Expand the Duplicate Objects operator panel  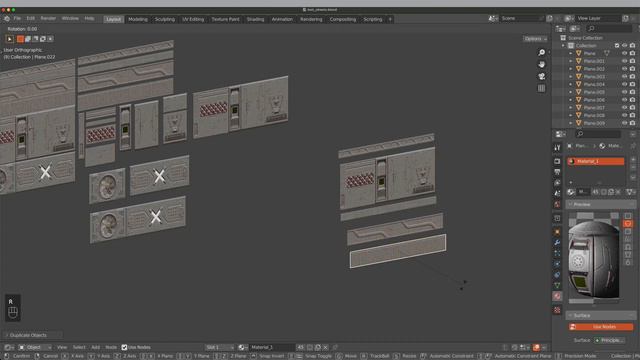click(32, 335)
